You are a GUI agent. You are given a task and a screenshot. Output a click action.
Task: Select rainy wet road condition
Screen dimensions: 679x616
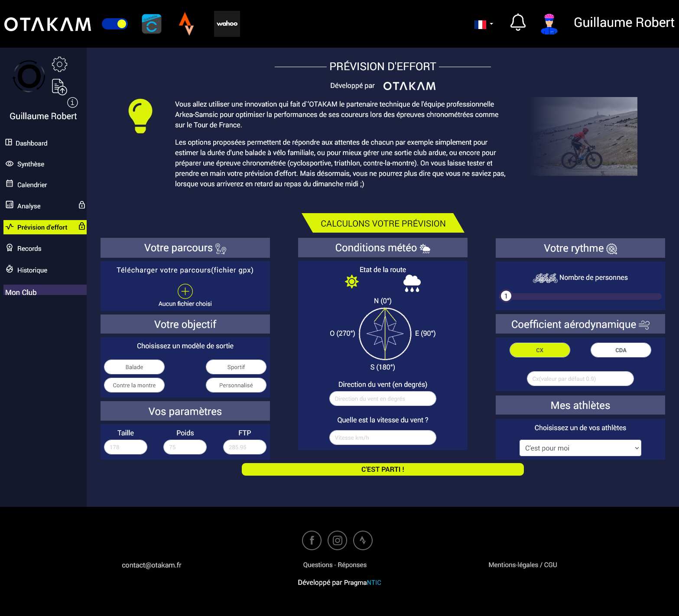pyautogui.click(x=412, y=283)
